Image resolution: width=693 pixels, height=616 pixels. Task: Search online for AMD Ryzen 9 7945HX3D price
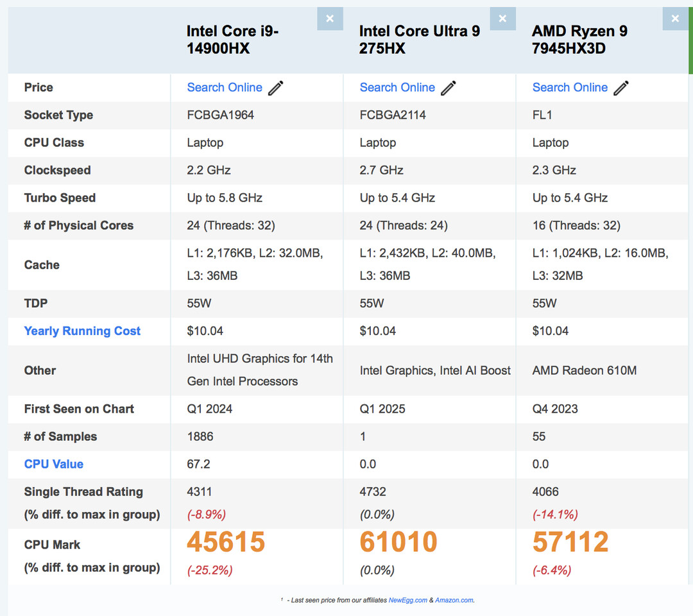570,87
